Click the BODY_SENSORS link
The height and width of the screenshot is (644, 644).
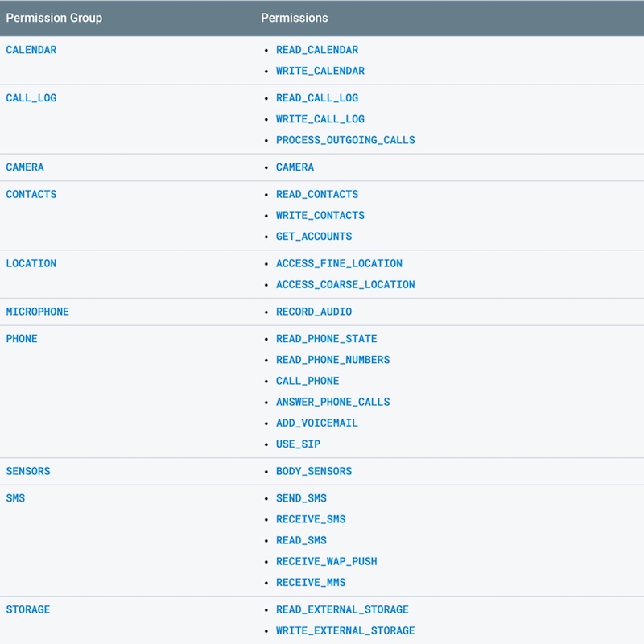pyautogui.click(x=314, y=471)
